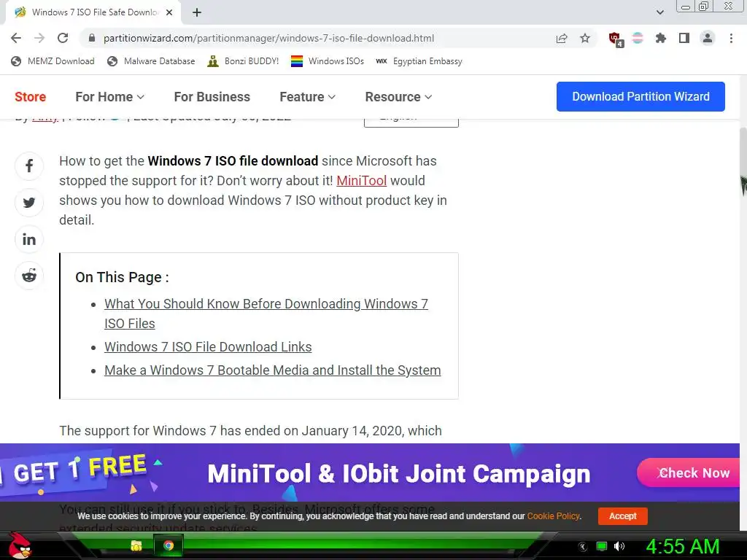747x560 pixels.
Task: Open the volume speaker tray icon
Action: (619, 546)
